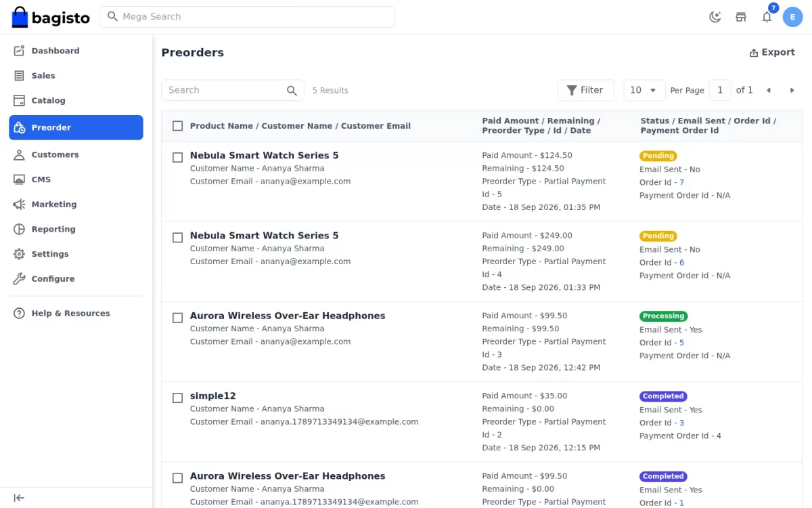Click the Configure wrench icon
The height and width of the screenshot is (508, 812).
point(19,278)
